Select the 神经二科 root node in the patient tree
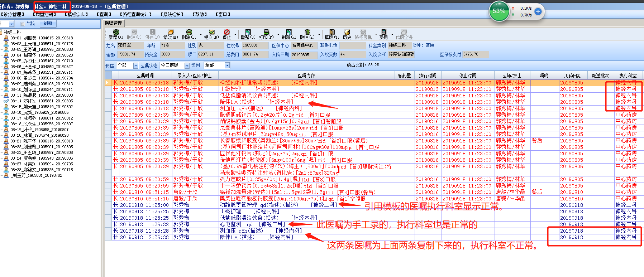Viewport: 644px width, 277px height. click(12, 32)
